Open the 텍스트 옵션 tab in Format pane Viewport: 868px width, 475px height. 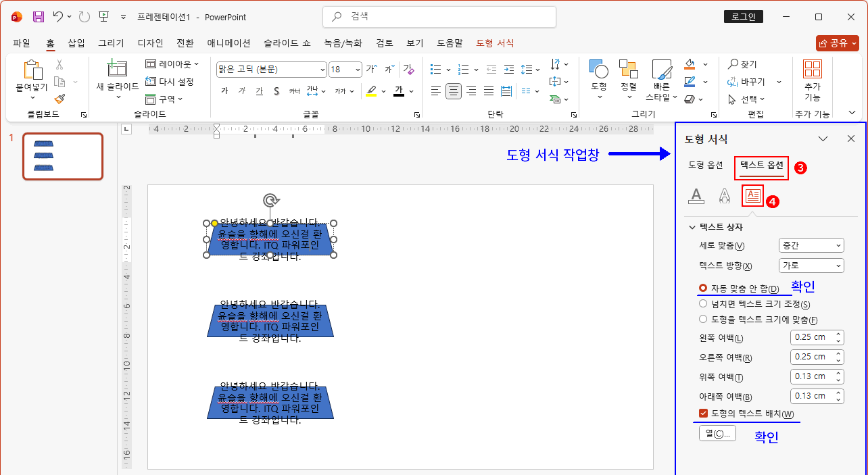pyautogui.click(x=761, y=164)
